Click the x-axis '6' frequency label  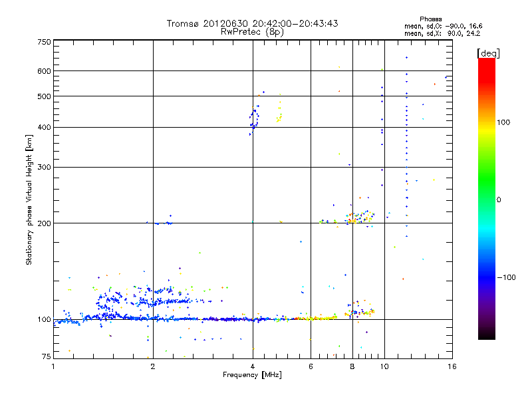coord(311,366)
